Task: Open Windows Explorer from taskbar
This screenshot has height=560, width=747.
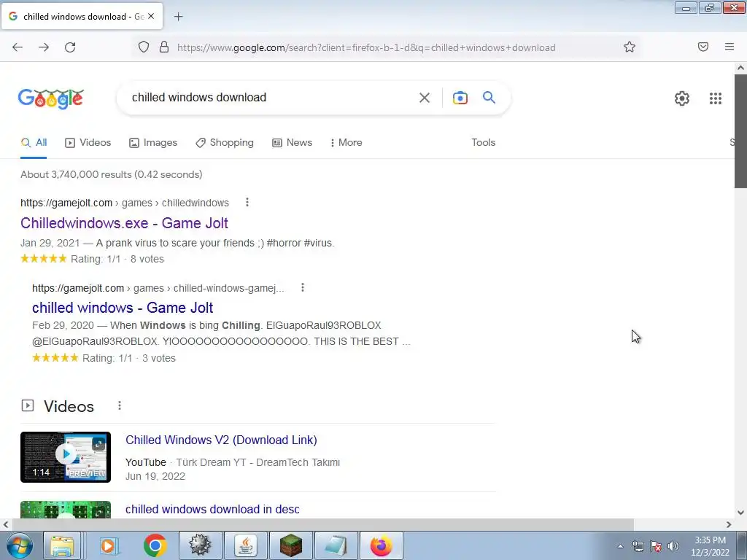Action: 62,545
